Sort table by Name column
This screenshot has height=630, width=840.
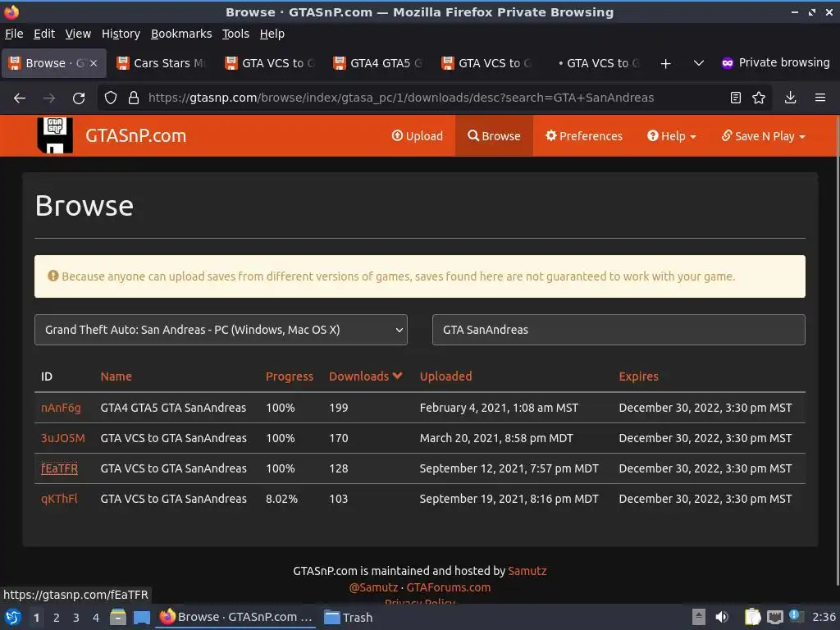116,377
